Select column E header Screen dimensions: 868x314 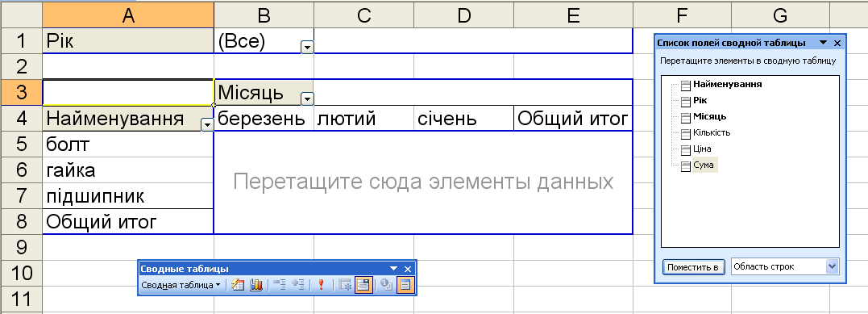click(x=573, y=15)
